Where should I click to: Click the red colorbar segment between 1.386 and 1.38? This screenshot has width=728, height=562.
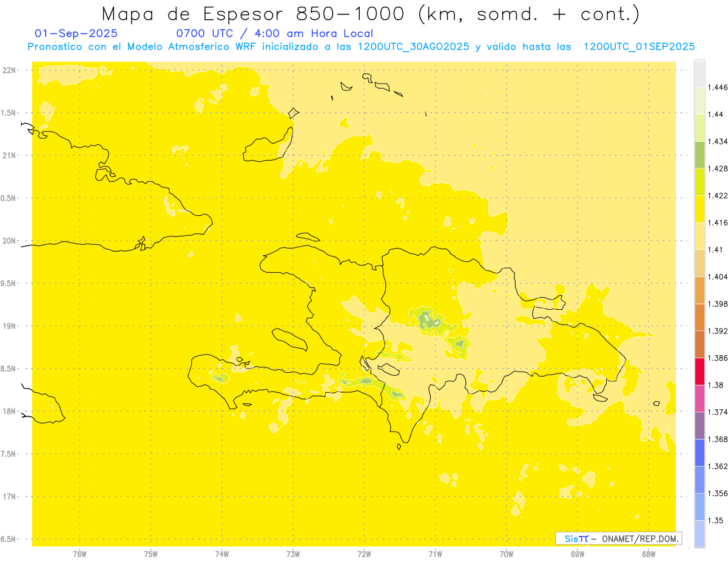click(699, 371)
